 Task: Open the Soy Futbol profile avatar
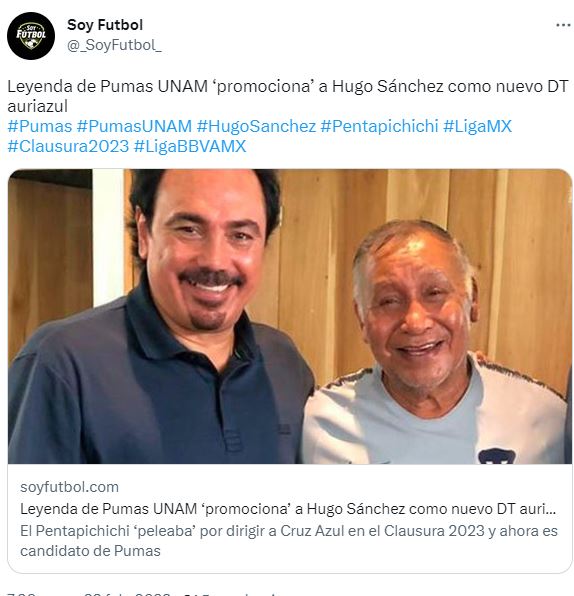[x=31, y=36]
